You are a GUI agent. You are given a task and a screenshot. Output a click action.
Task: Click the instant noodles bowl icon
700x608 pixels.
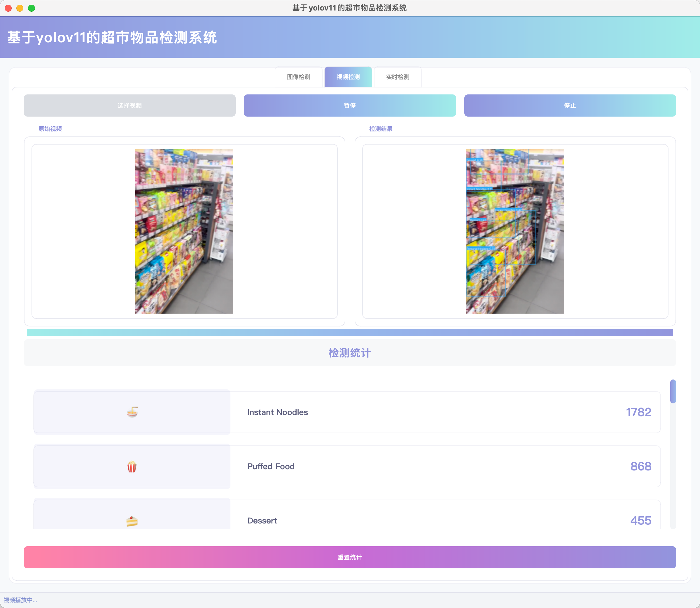coord(132,412)
